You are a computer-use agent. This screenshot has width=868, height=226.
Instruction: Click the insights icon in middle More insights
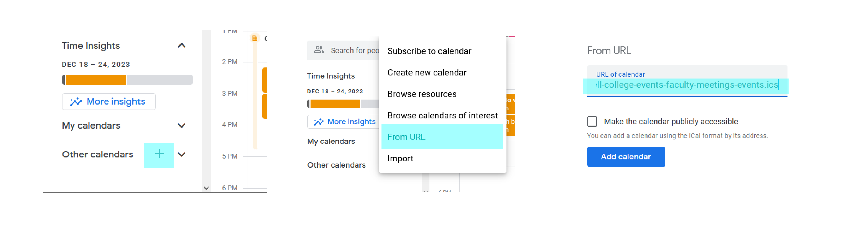pos(318,122)
